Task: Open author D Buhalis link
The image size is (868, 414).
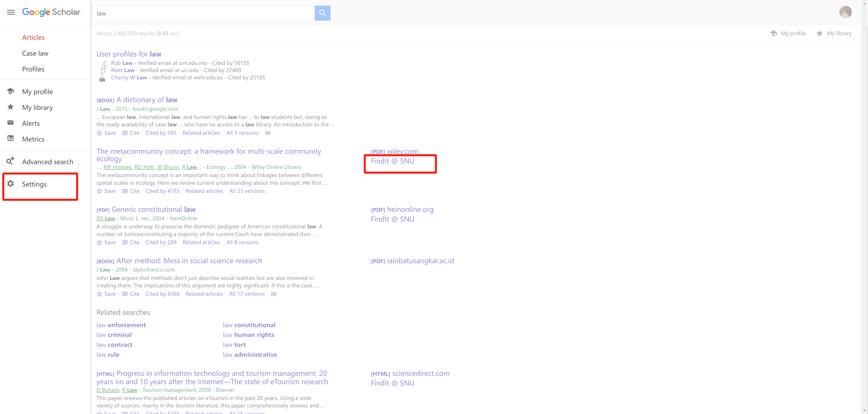Action: [x=108, y=390]
